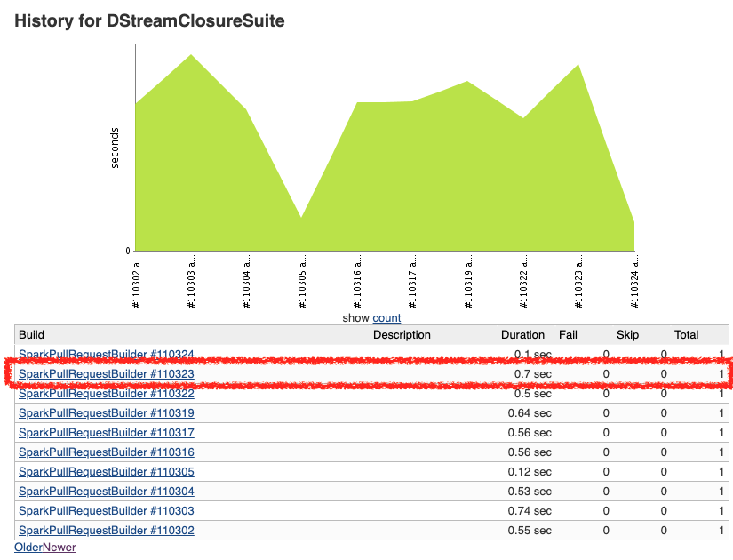The height and width of the screenshot is (560, 733).
Task: Click the #110323 chart axis label
Action: click(578, 281)
